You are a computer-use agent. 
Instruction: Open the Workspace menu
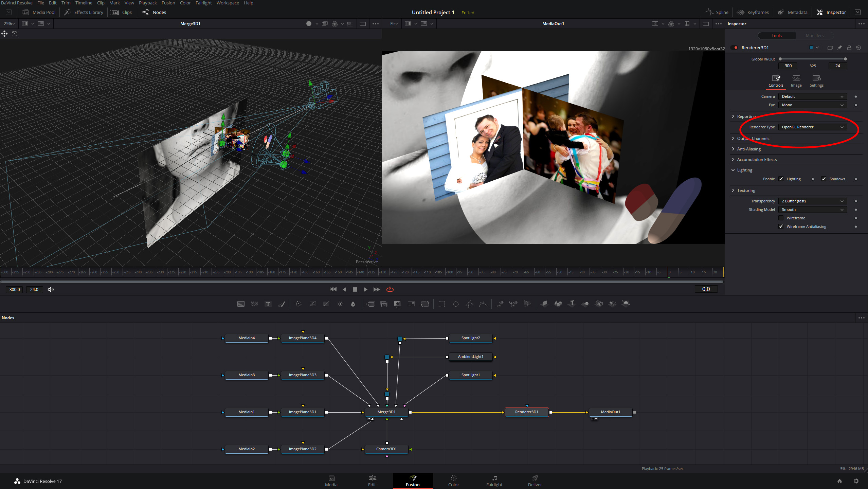(x=228, y=3)
